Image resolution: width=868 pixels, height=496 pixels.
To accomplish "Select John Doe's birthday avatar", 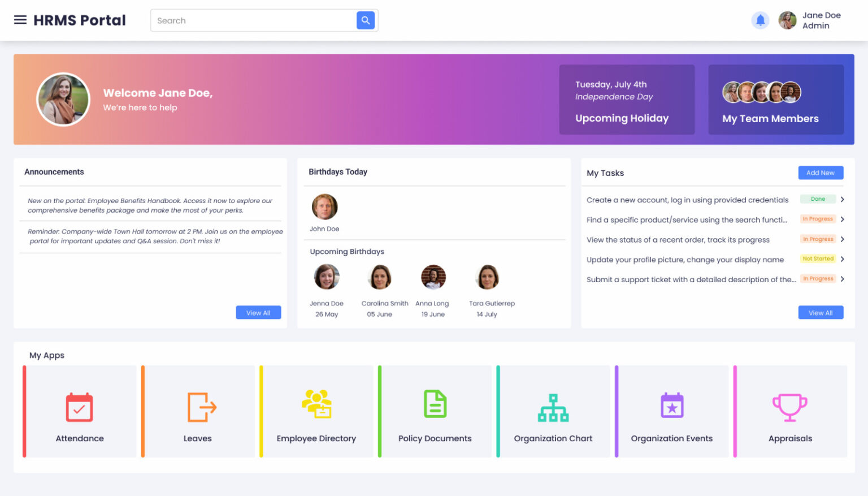I will click(324, 207).
